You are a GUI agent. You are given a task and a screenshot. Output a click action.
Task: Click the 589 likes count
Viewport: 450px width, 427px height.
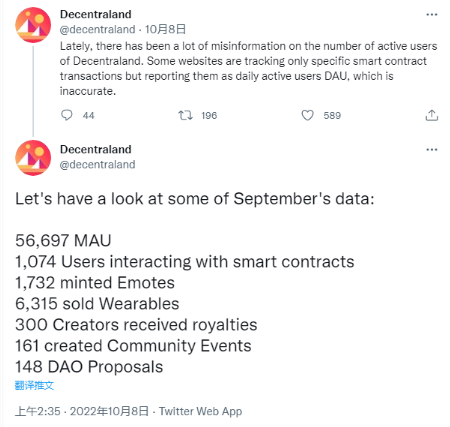(332, 116)
